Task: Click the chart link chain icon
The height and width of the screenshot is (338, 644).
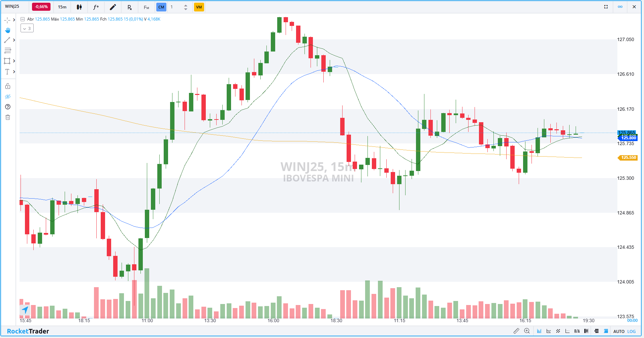Action: (x=620, y=7)
